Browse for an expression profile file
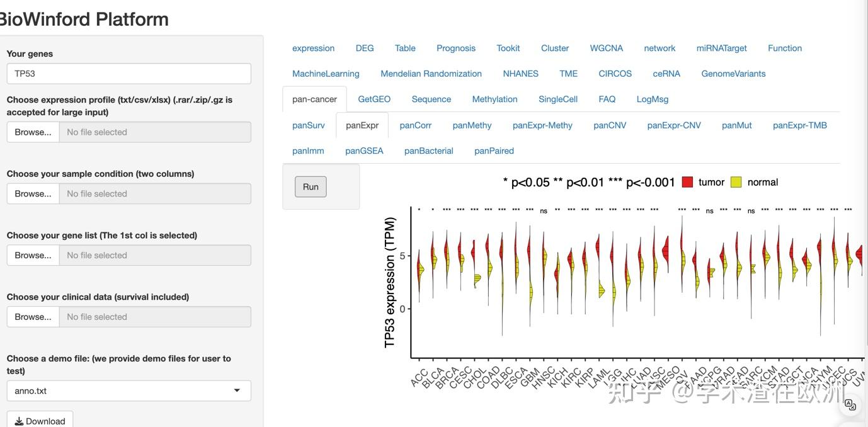The width and height of the screenshot is (868, 427). [x=33, y=132]
